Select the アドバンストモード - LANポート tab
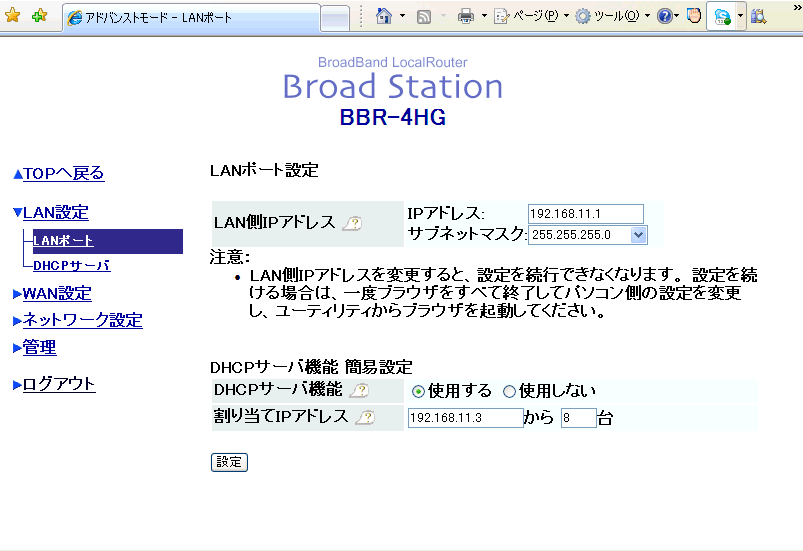 click(x=191, y=17)
